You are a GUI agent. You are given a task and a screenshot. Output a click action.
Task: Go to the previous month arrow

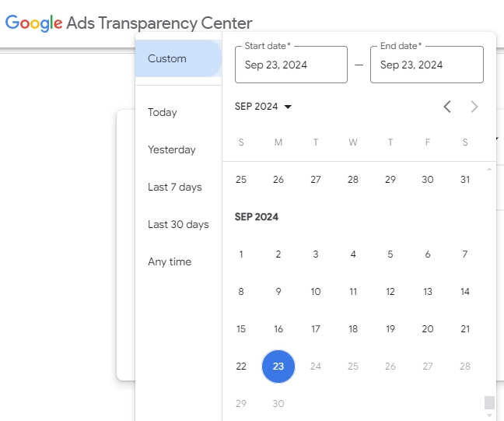(447, 107)
